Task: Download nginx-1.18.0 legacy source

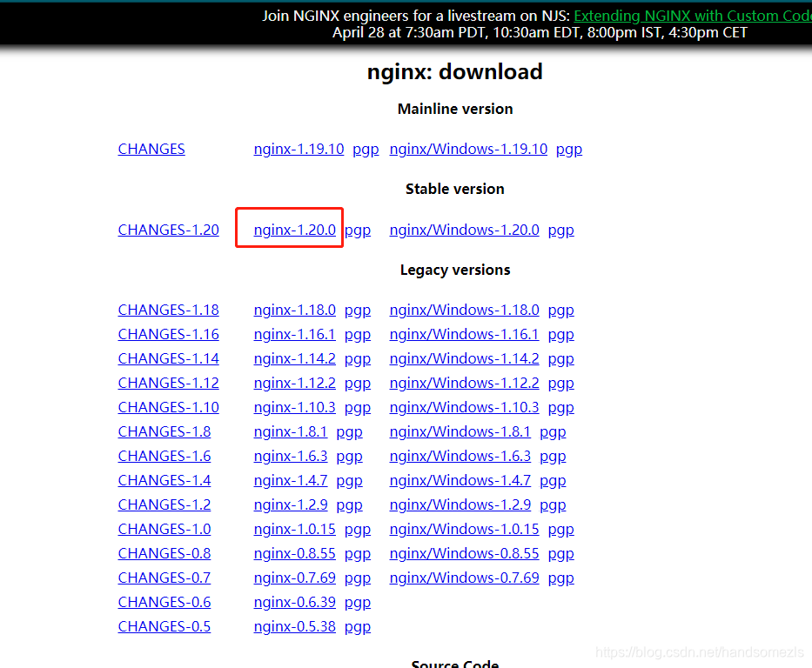Action: click(x=295, y=310)
